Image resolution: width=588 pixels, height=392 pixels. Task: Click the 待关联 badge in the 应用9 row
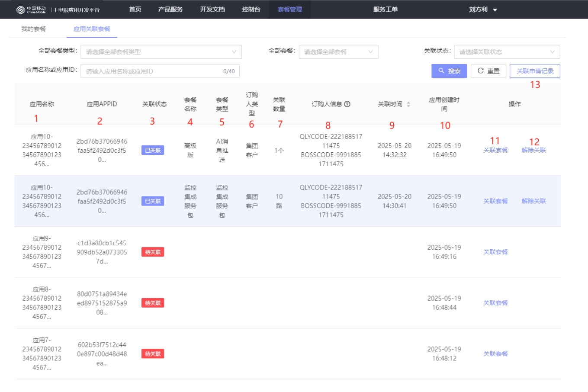pyautogui.click(x=153, y=252)
